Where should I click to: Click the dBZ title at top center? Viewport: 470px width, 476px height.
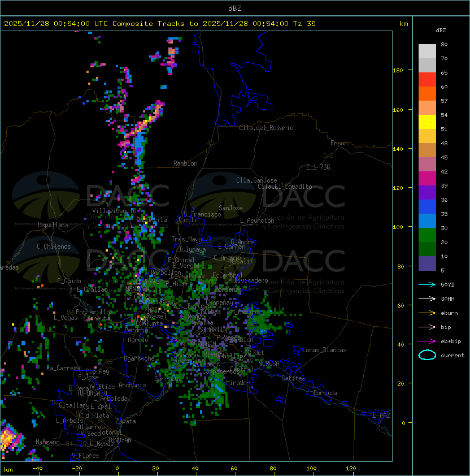coord(235,8)
